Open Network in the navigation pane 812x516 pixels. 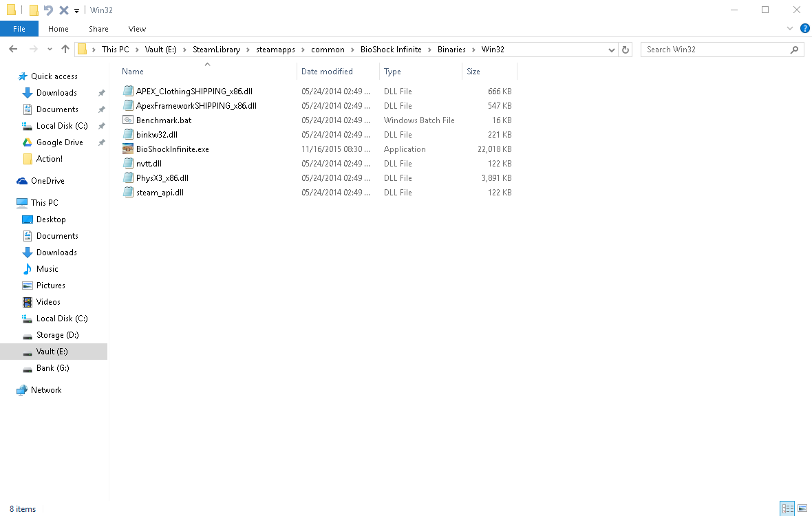pos(46,389)
